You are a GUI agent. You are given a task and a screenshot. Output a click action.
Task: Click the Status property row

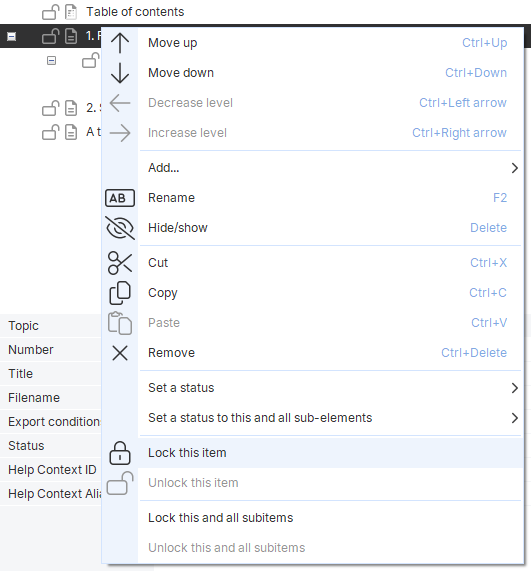51,446
